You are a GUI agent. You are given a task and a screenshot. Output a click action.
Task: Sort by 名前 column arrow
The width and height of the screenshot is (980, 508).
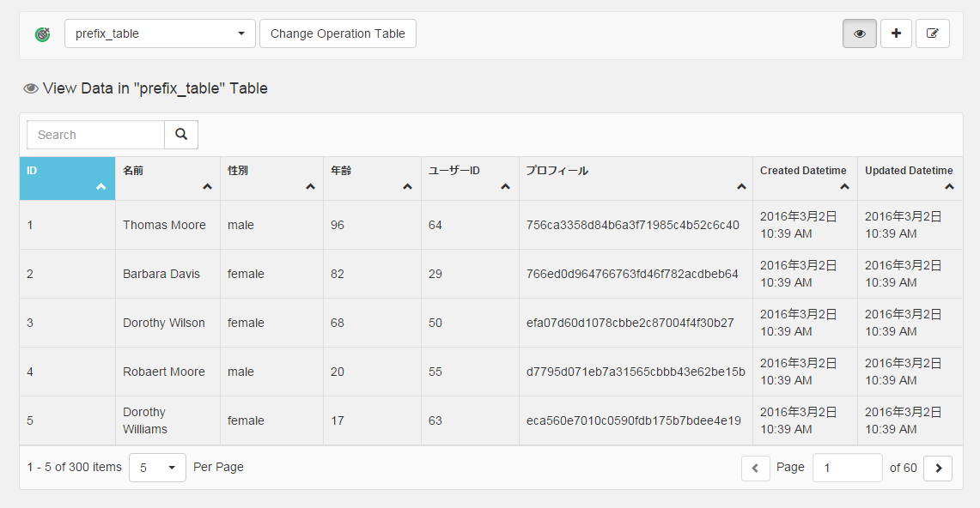pyautogui.click(x=207, y=186)
